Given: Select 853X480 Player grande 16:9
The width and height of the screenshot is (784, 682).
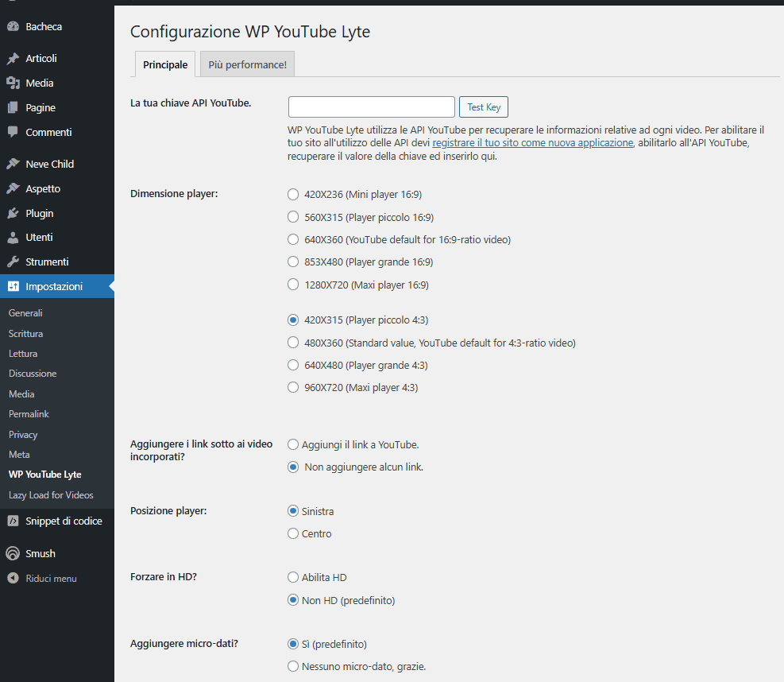Looking at the screenshot, I should [293, 262].
